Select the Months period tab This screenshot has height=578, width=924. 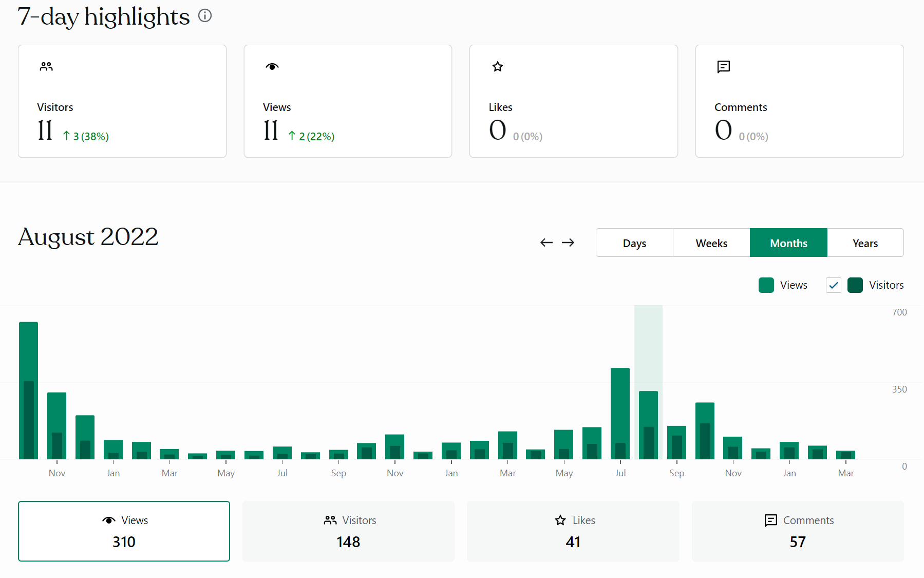[x=788, y=243]
